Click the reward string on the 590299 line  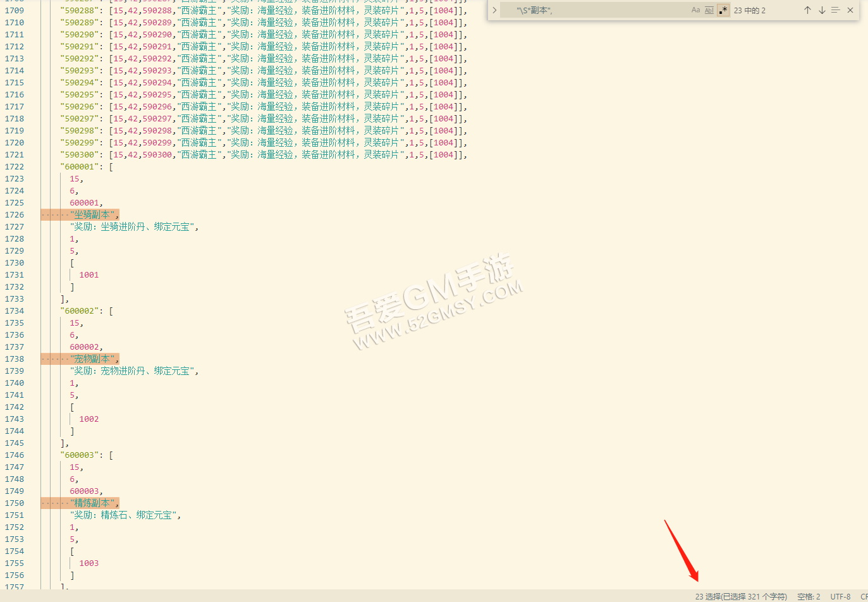click(x=315, y=143)
